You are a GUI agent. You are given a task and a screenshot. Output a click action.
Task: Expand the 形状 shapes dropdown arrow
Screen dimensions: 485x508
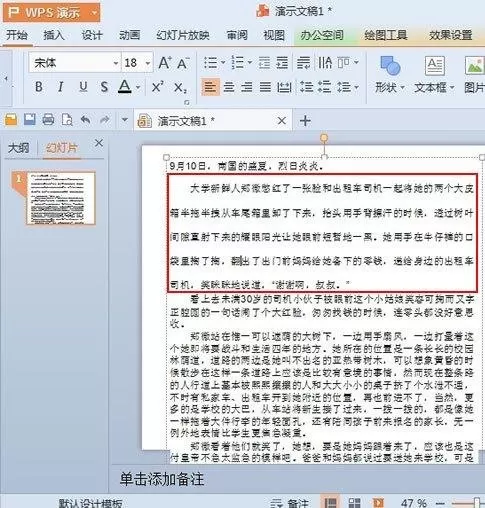tap(402, 88)
